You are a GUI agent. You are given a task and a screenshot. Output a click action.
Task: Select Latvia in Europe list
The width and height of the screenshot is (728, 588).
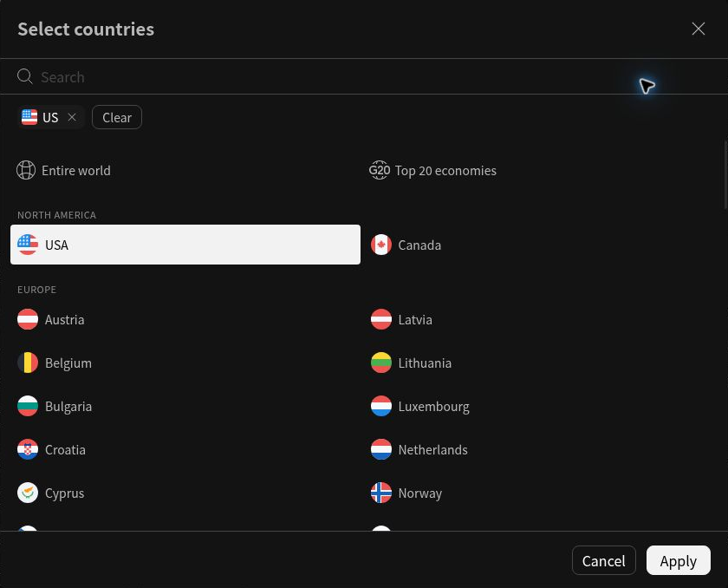click(538, 319)
